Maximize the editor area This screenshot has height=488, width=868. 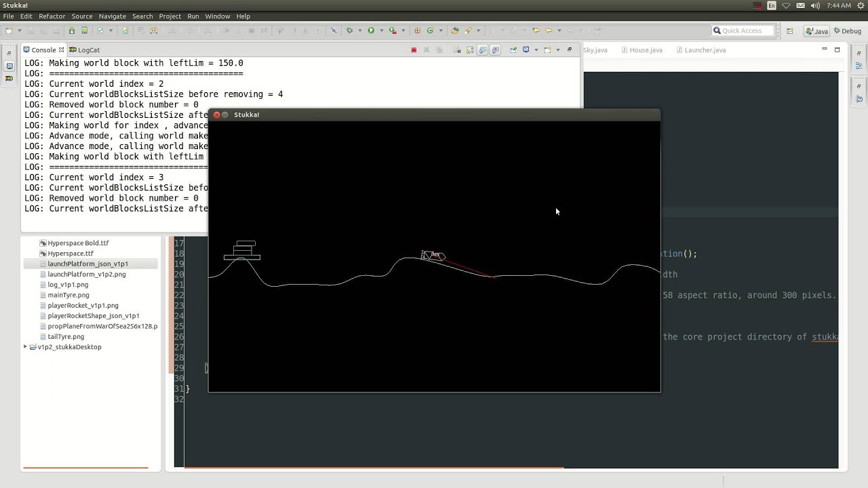point(837,49)
